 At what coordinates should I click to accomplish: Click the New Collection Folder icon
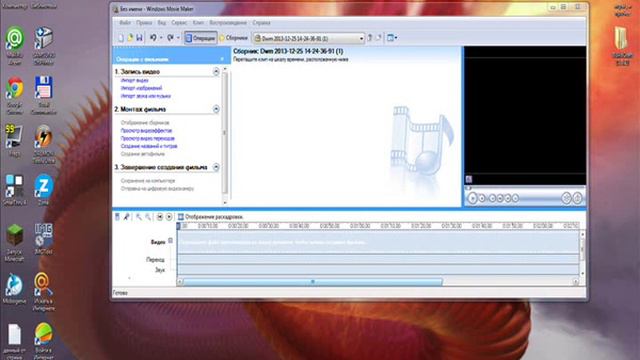click(379, 38)
